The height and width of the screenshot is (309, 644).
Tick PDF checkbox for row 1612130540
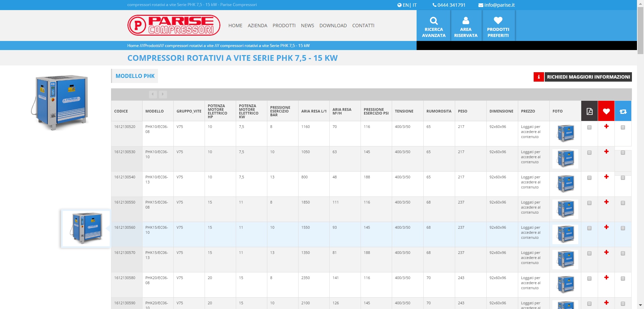click(589, 178)
